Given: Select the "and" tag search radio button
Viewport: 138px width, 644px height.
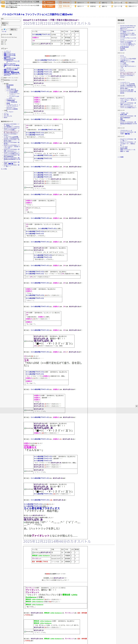Looking at the screenshot, I should tap(5, 29).
